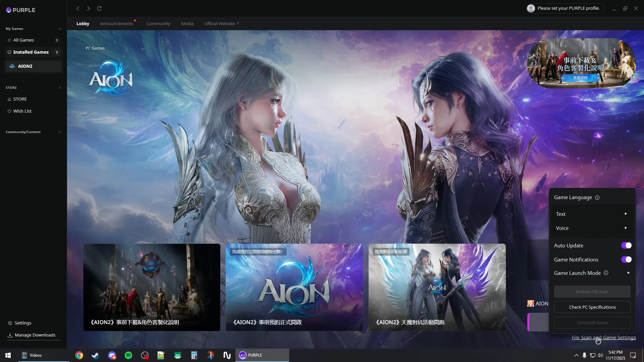Expand the Text language submenu
The image size is (644, 362).
pyautogui.click(x=592, y=214)
